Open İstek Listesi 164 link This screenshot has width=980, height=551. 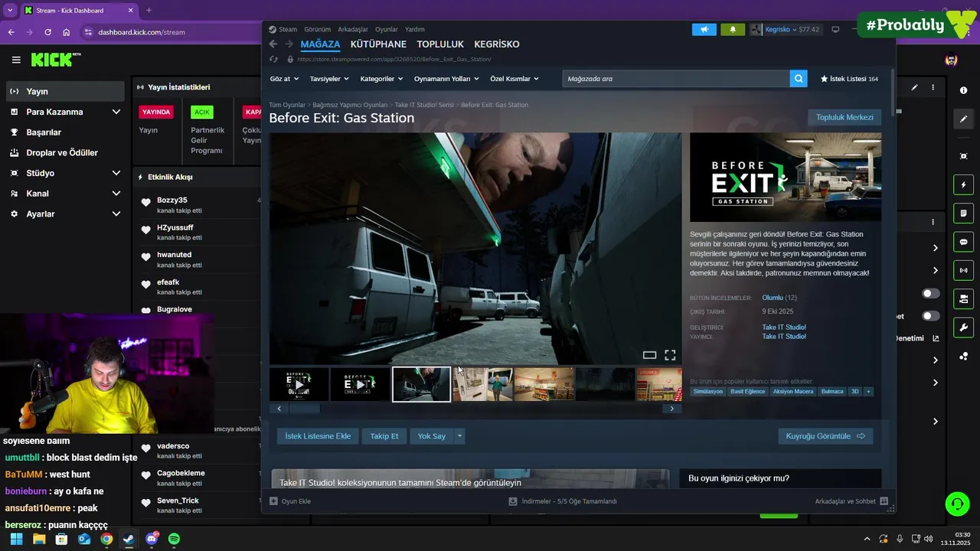849,79
